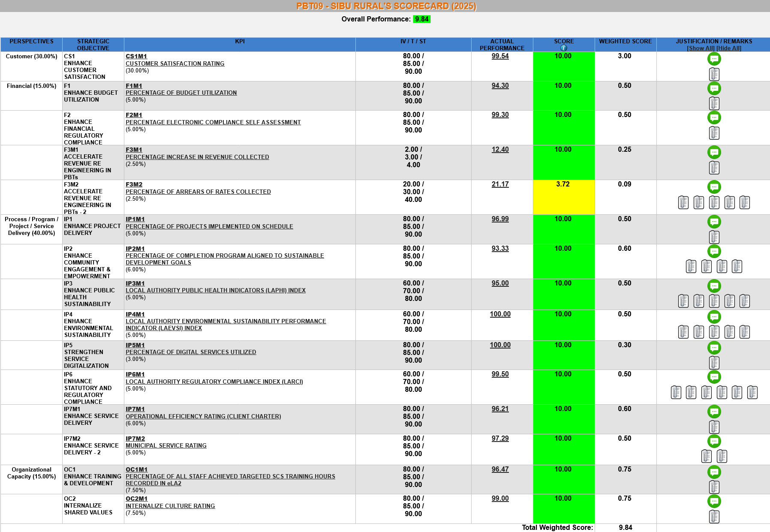The height and width of the screenshot is (532, 770).
Task: Open the attachment icon in F1M1 row
Action: point(714,103)
